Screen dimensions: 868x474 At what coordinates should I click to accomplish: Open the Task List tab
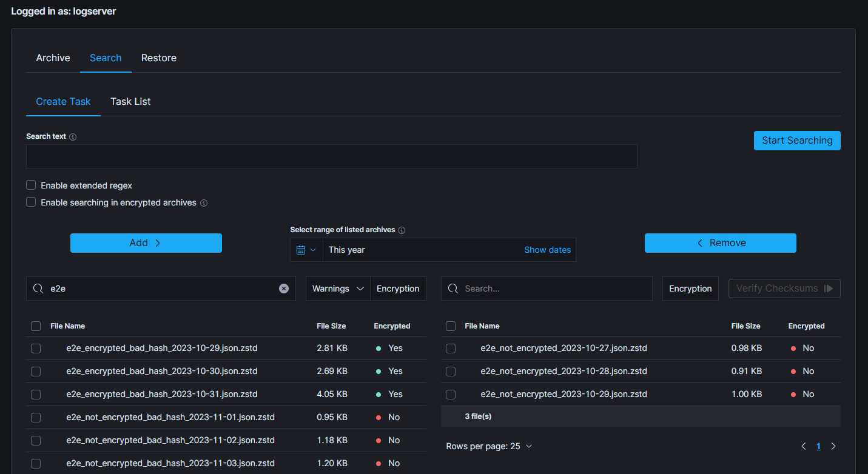click(130, 102)
